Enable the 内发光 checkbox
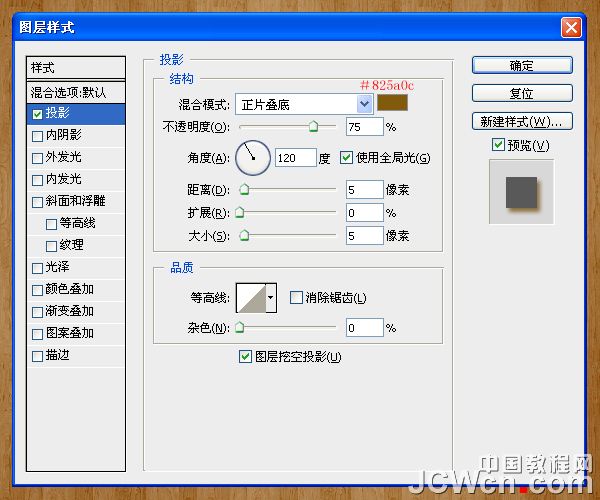Screen dimensions: 600x500 pos(38,180)
